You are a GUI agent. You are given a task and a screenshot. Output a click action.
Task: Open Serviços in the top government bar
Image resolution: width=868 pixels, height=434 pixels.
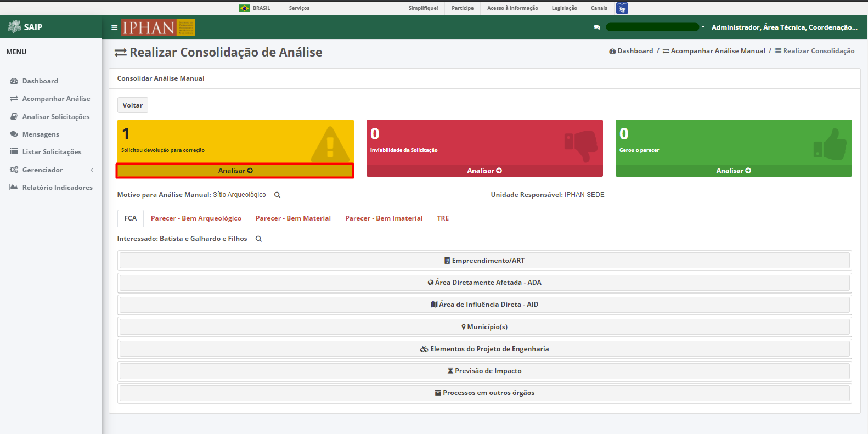coord(299,8)
